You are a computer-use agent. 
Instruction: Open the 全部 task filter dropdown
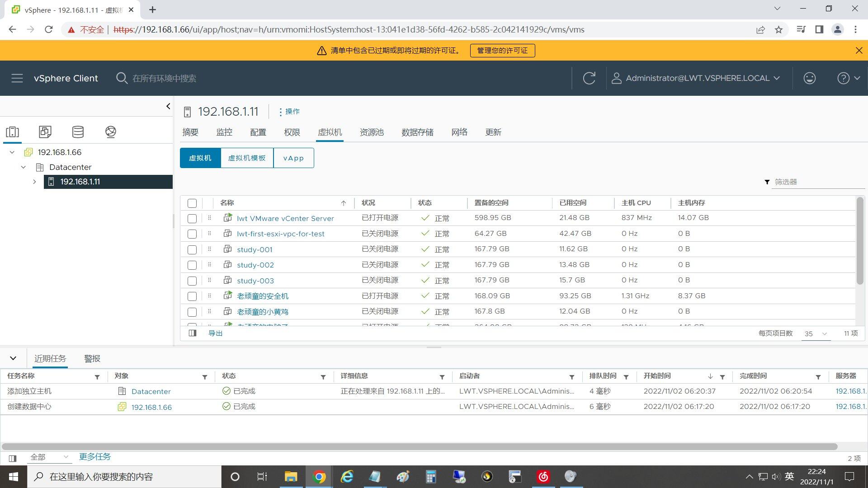coord(49,457)
